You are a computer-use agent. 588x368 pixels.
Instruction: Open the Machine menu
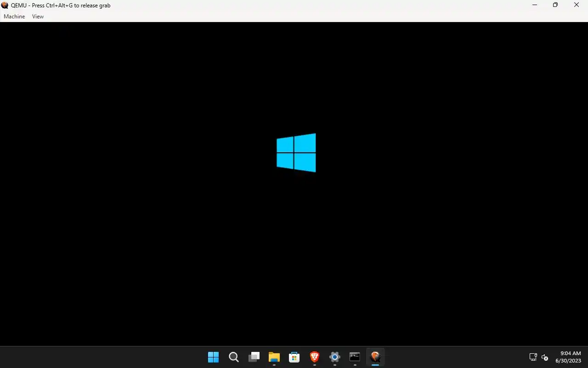click(14, 17)
